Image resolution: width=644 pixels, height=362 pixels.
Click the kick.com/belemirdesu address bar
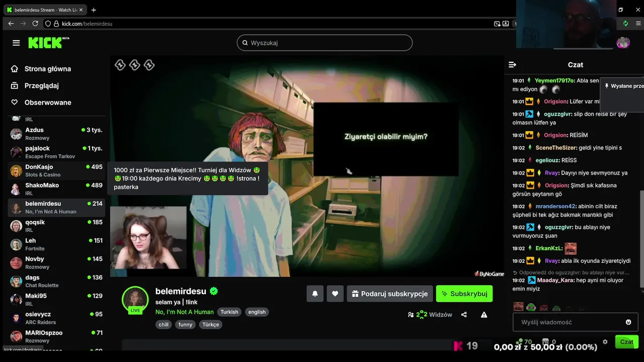pyautogui.click(x=87, y=24)
